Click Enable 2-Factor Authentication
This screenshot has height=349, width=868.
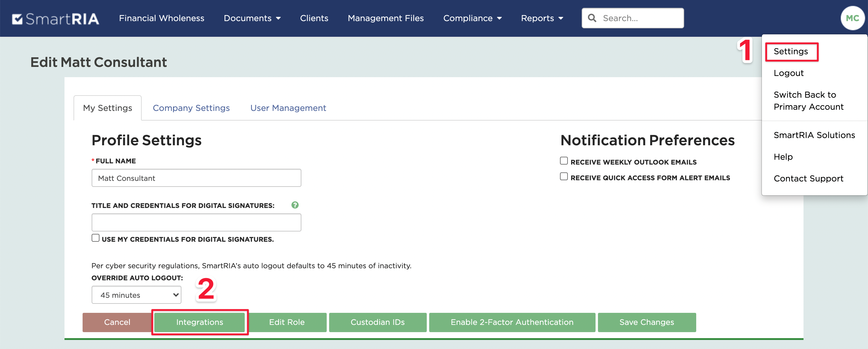(512, 322)
